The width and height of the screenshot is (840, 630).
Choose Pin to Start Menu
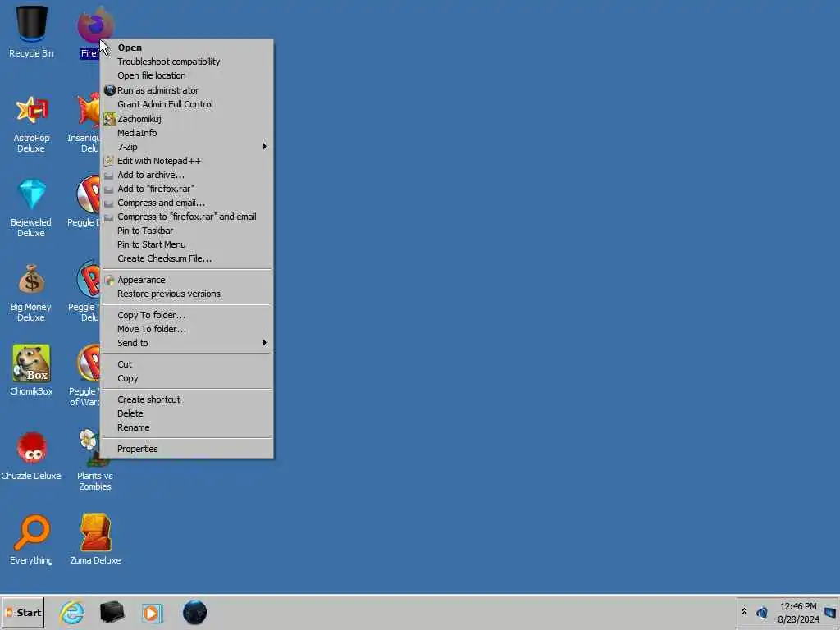(186, 244)
